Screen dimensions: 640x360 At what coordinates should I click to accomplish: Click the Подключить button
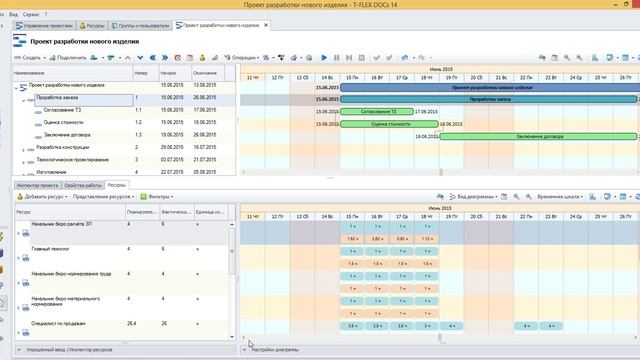click(68, 58)
